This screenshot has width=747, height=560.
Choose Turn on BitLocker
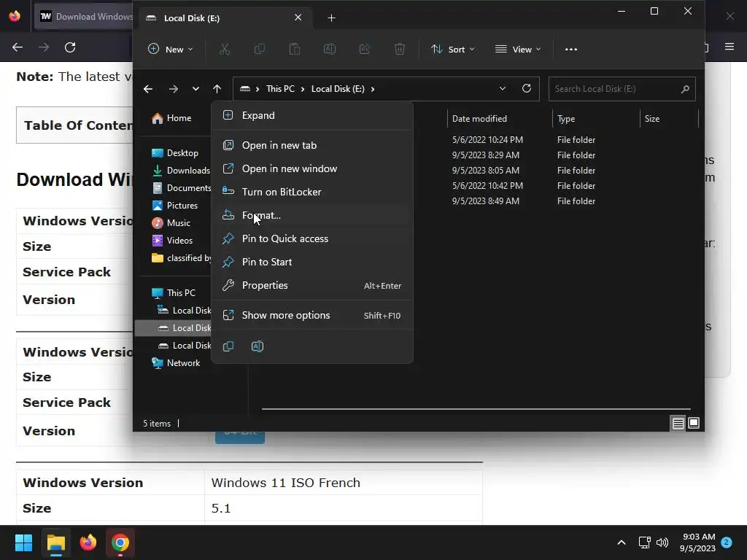click(x=312, y=192)
